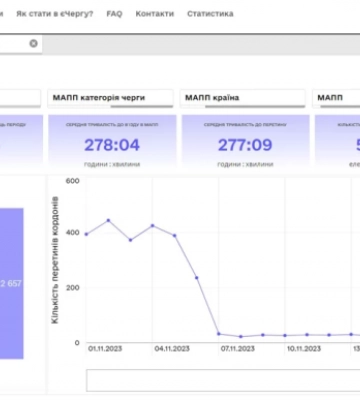Clear the field with the X icon

pyautogui.click(x=33, y=43)
